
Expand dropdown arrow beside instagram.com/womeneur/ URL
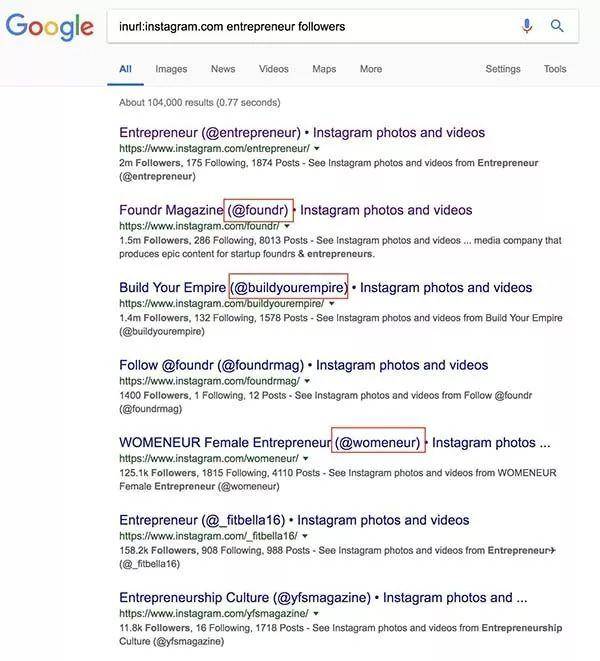[x=306, y=459]
